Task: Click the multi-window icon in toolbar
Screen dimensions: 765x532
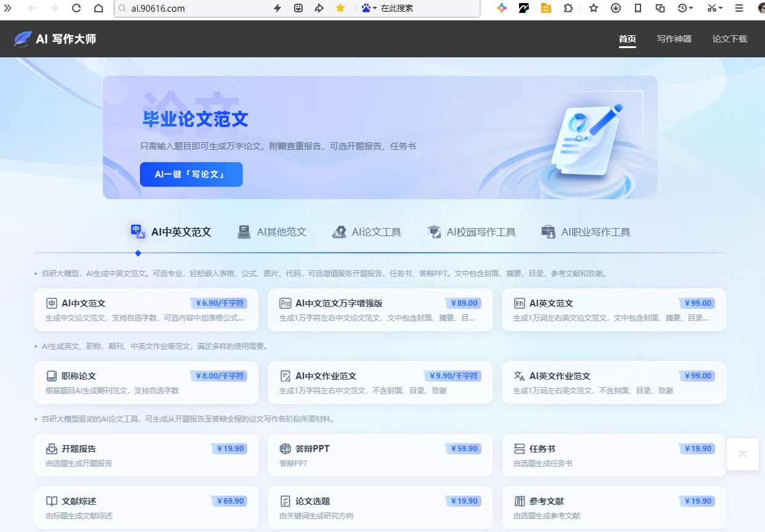Action: (660, 8)
